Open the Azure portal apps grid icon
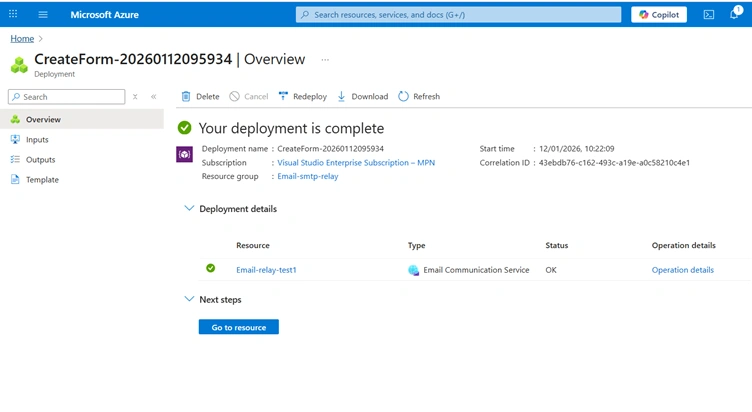 coord(13,14)
